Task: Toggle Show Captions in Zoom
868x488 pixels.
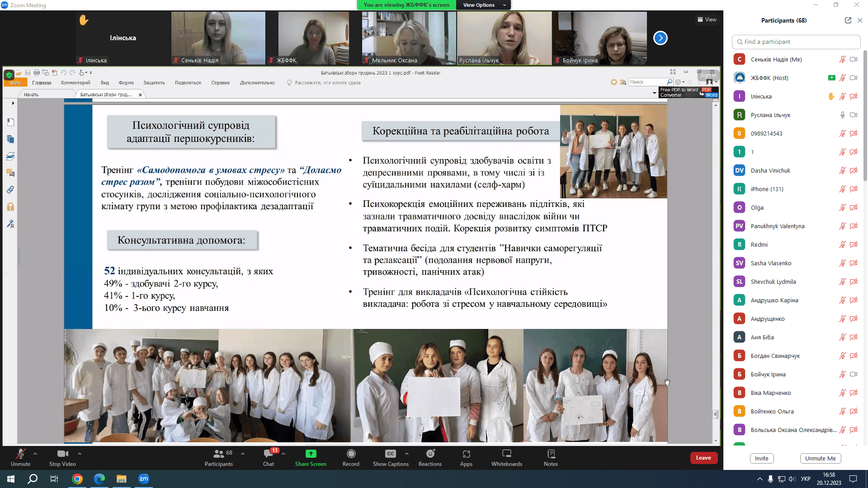Action: 391,457
